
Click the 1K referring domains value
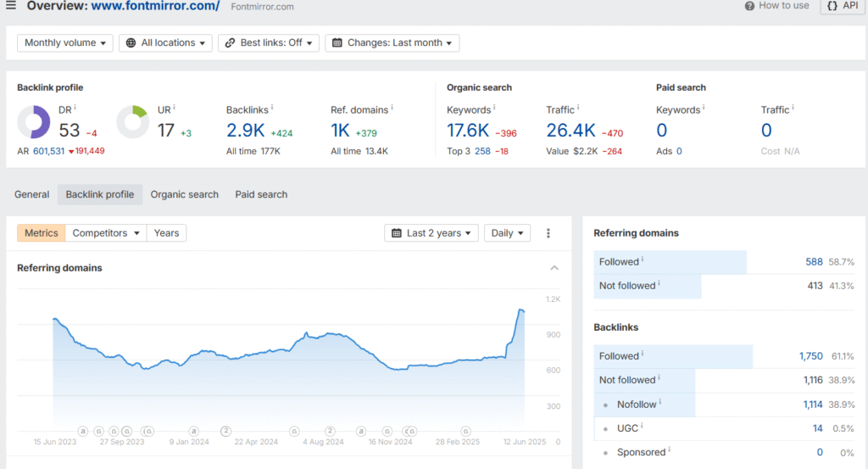(x=340, y=131)
